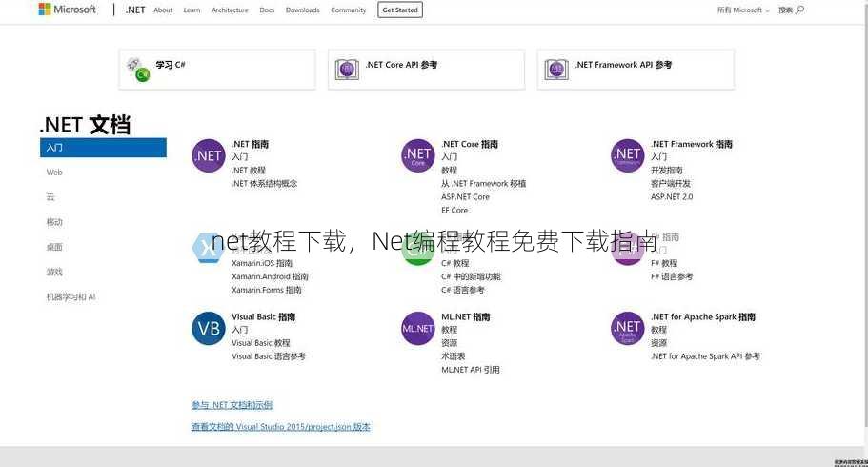The width and height of the screenshot is (868, 467).
Task: Open the 参与 .NET 文档和示例 link
Action: [x=232, y=405]
